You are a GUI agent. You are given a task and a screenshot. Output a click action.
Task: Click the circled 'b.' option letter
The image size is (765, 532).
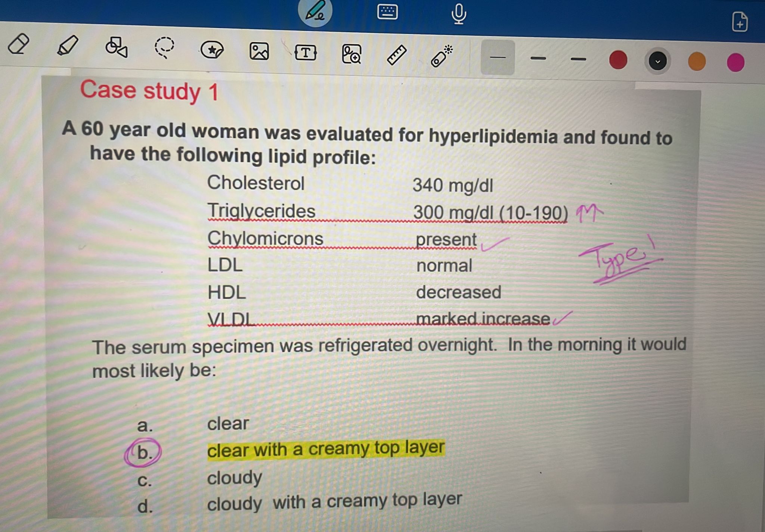(143, 452)
